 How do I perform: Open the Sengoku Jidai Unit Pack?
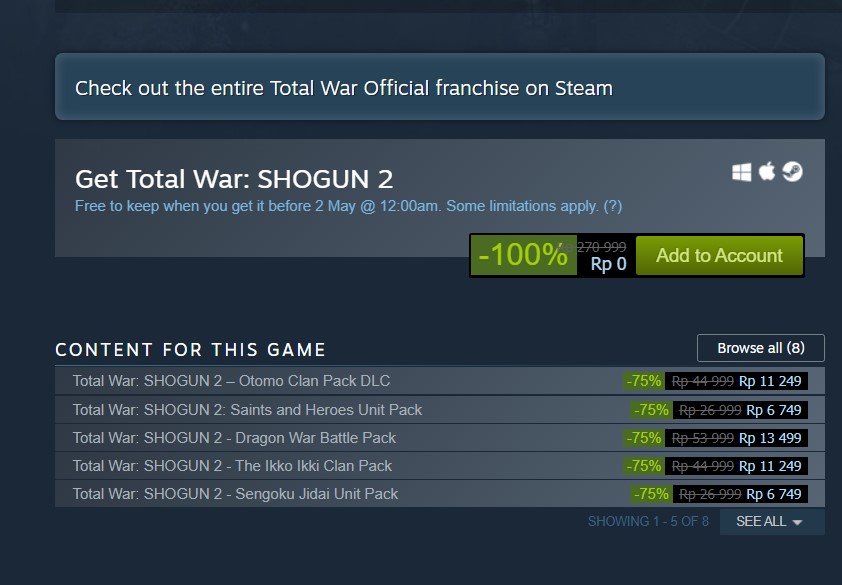[x=234, y=494]
